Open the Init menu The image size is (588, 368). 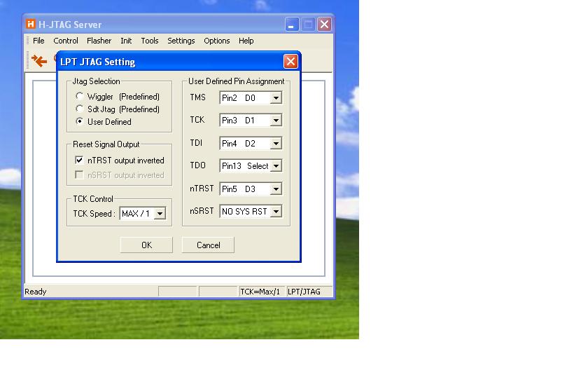tap(126, 41)
